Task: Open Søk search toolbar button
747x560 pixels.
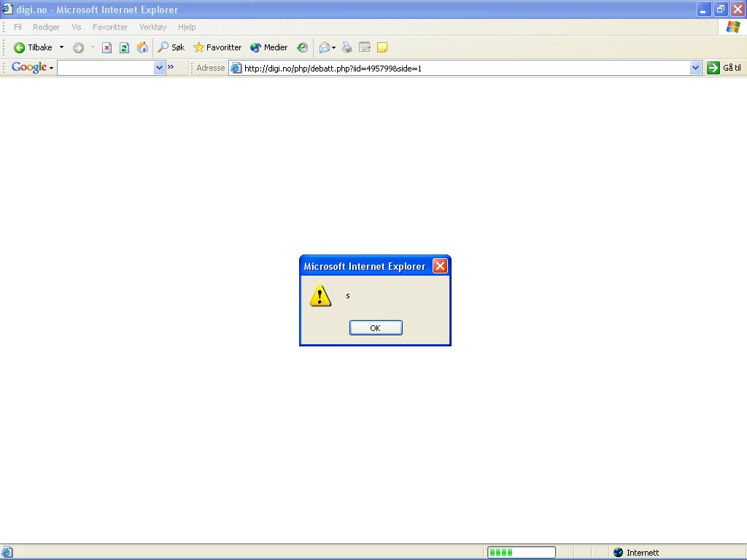Action: (x=171, y=47)
